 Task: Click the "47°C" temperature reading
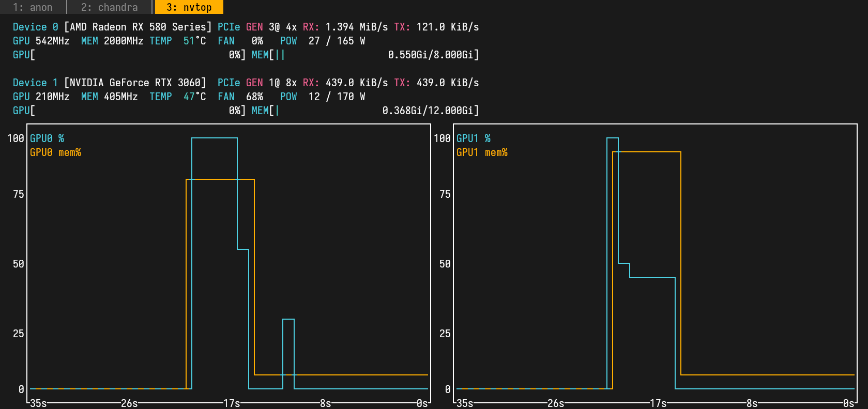pyautogui.click(x=194, y=97)
